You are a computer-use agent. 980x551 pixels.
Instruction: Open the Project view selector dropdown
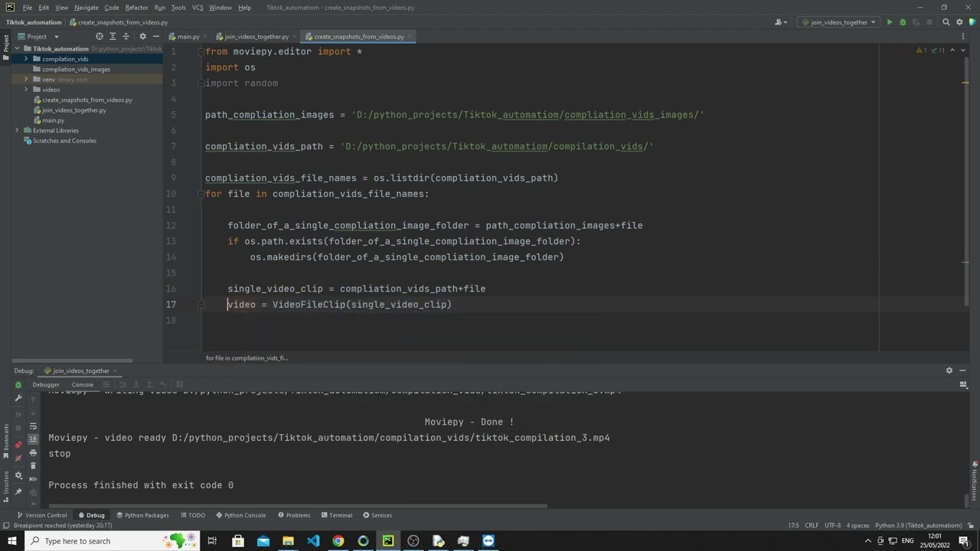coord(38,36)
